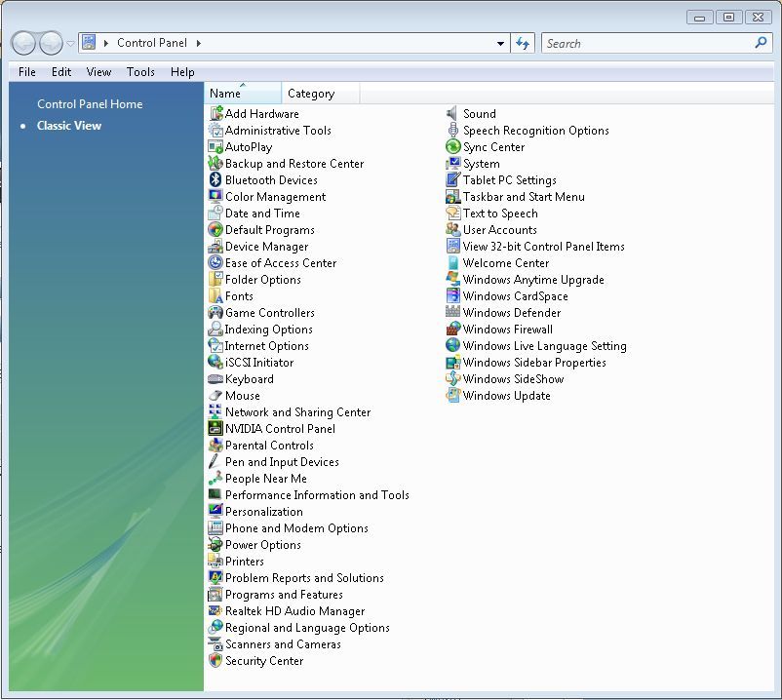Click the Sound speaker icon
782x700 pixels.
point(452,114)
